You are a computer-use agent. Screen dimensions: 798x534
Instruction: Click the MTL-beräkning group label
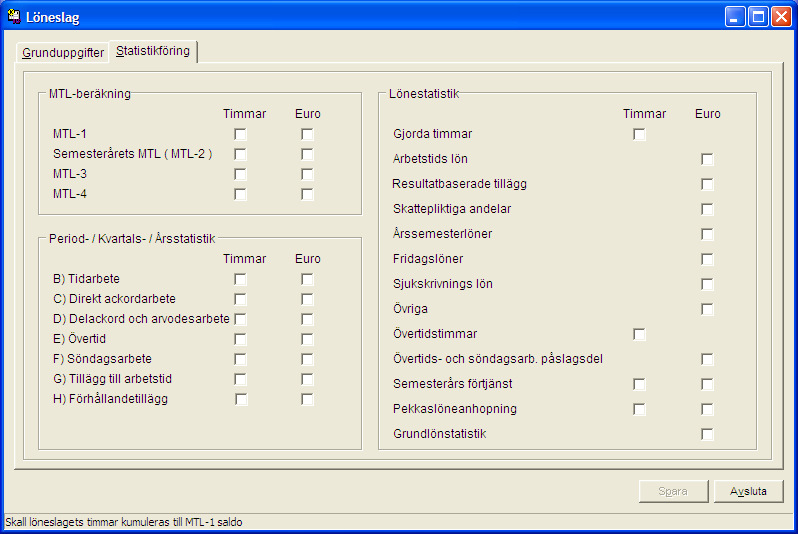pos(90,94)
